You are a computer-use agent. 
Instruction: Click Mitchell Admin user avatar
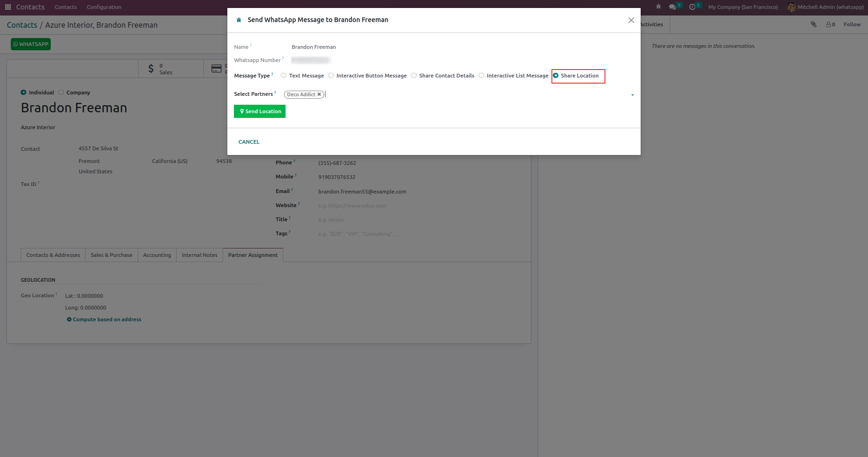791,7
